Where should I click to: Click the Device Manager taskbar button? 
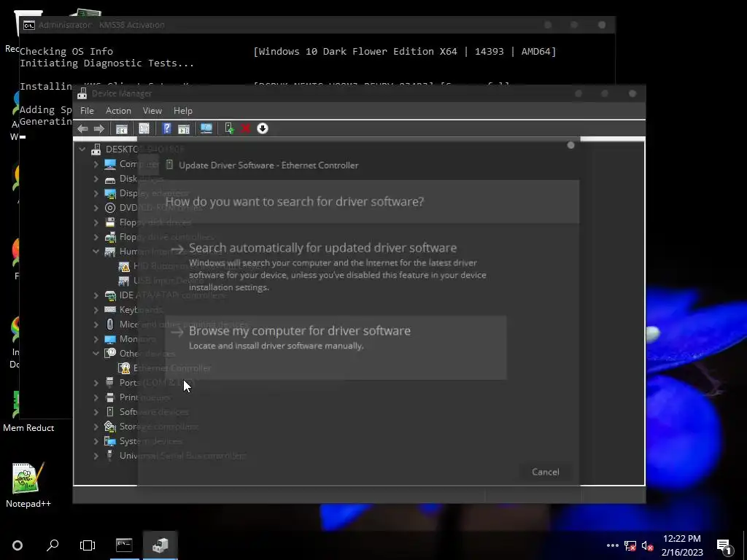coord(160,545)
